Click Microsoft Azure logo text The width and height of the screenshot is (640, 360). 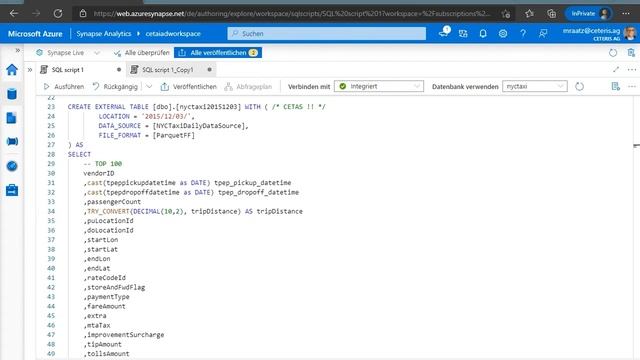35,34
